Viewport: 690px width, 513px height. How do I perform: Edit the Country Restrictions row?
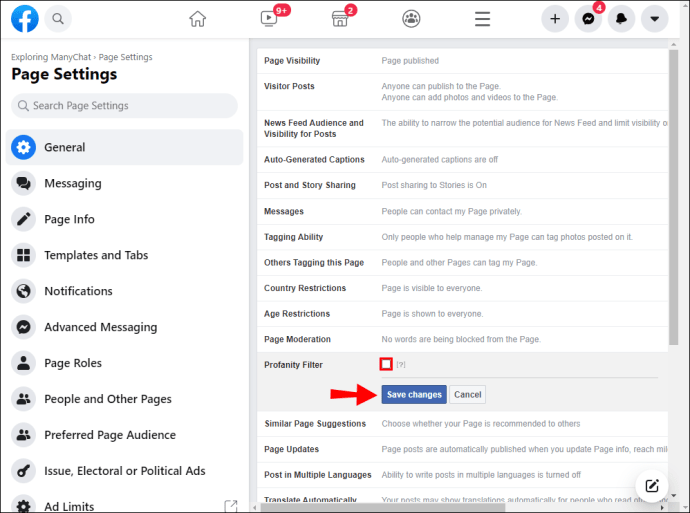462,288
